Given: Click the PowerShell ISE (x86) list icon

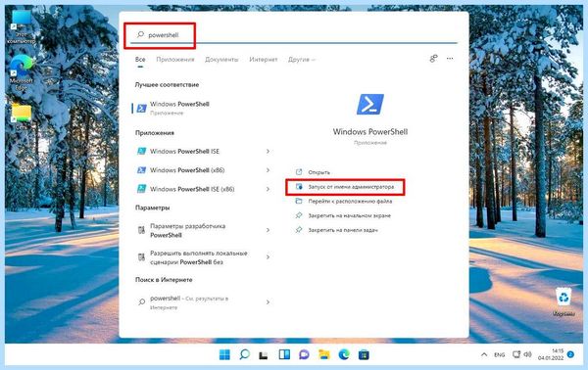Looking at the screenshot, I should [x=141, y=189].
